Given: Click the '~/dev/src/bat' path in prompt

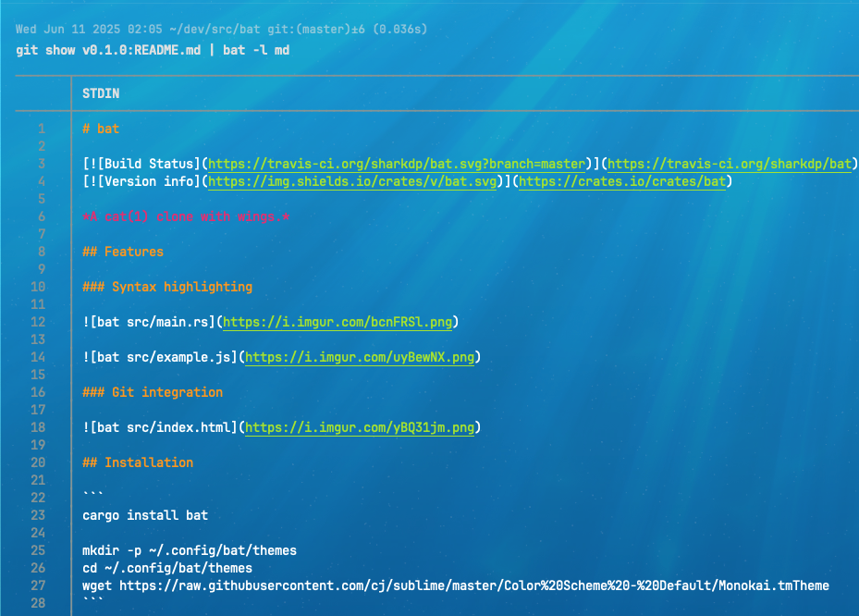Looking at the screenshot, I should [215, 29].
